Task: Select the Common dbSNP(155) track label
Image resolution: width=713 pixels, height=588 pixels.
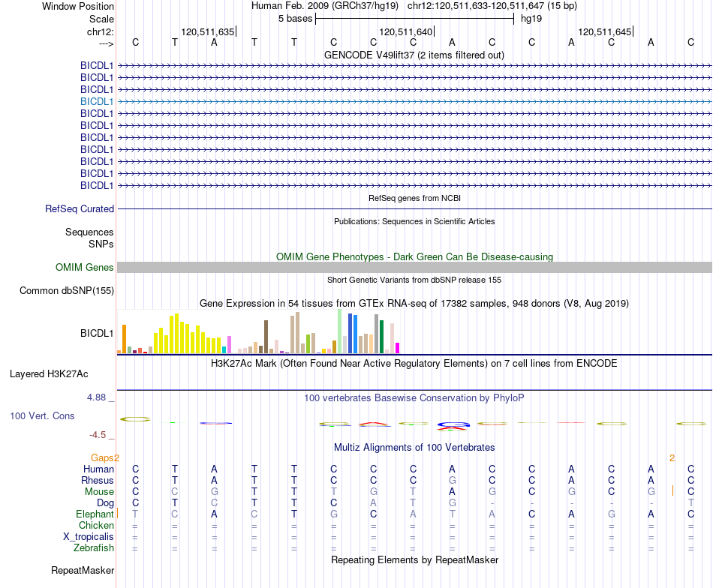Action: coord(66,290)
